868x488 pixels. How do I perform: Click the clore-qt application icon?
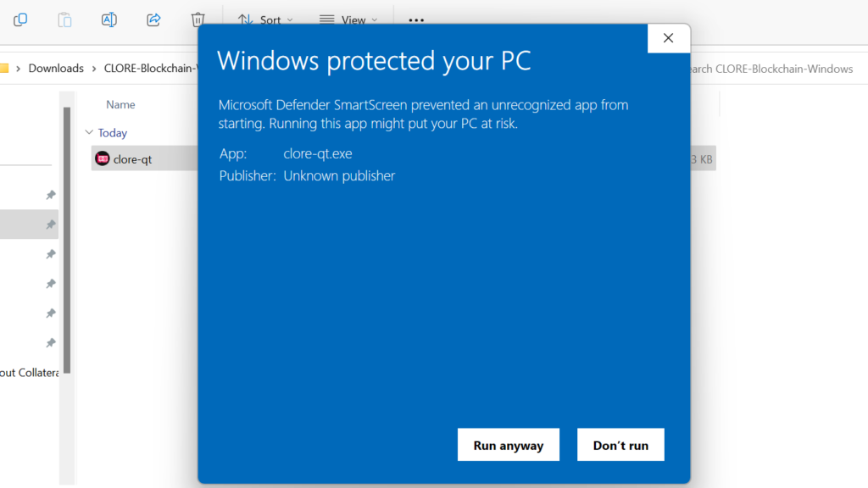[x=103, y=158]
